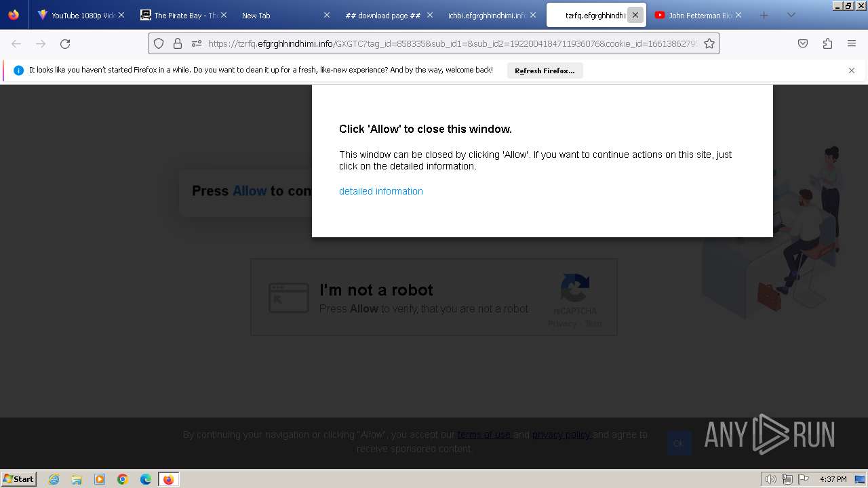This screenshot has width=868, height=488.
Task: Click the URL address field
Action: click(x=452, y=43)
